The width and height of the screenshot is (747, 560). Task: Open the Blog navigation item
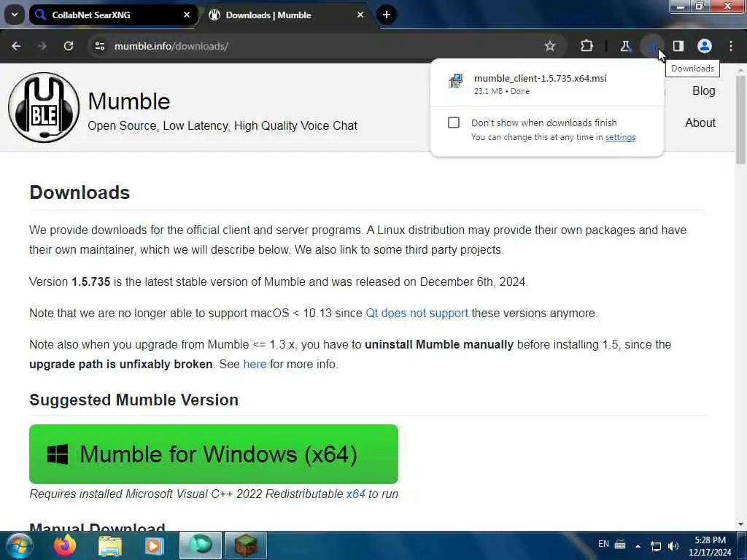(704, 91)
